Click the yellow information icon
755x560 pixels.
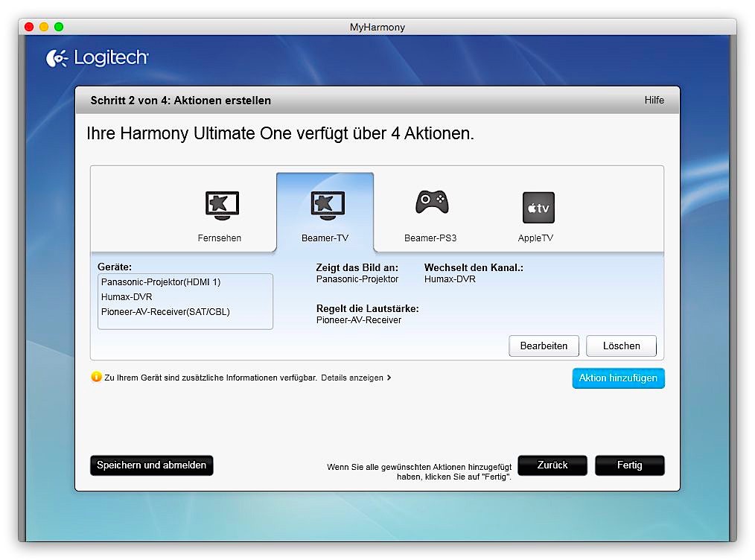(96, 378)
